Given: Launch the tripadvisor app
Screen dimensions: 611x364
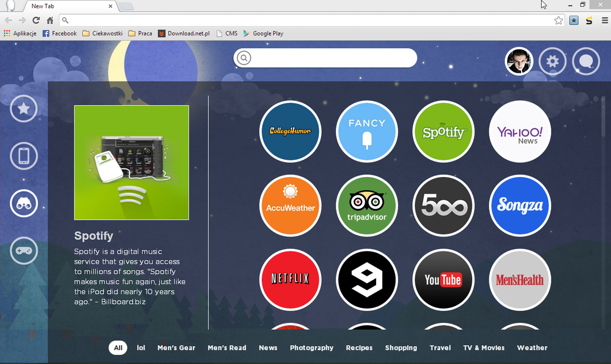Looking at the screenshot, I should (367, 205).
